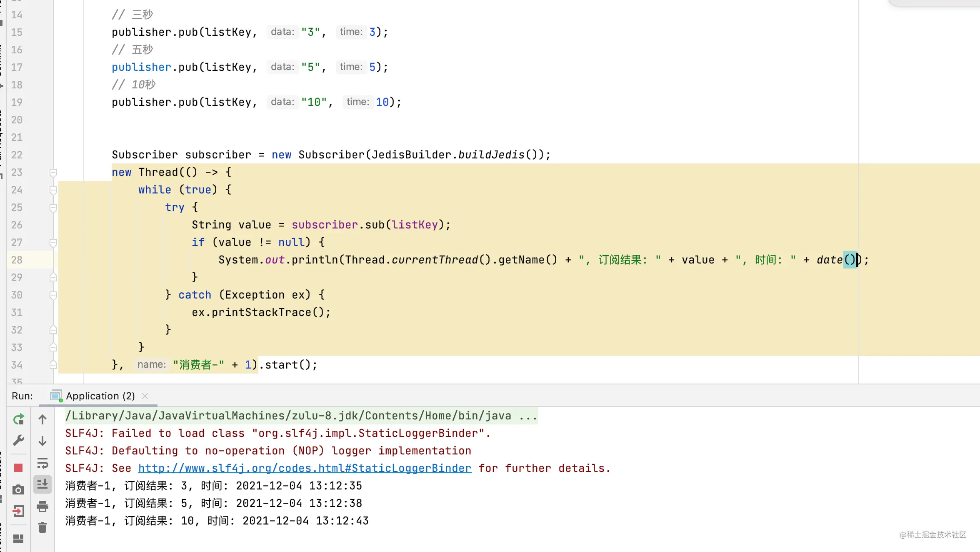Click the soft-wrap toggle icon
Viewport: 980px width, 552px height.
(42, 462)
